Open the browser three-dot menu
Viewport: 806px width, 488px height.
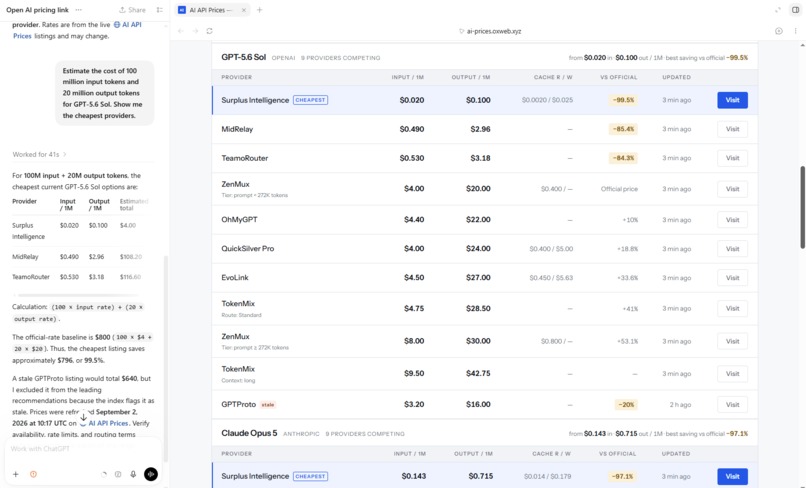pos(795,31)
